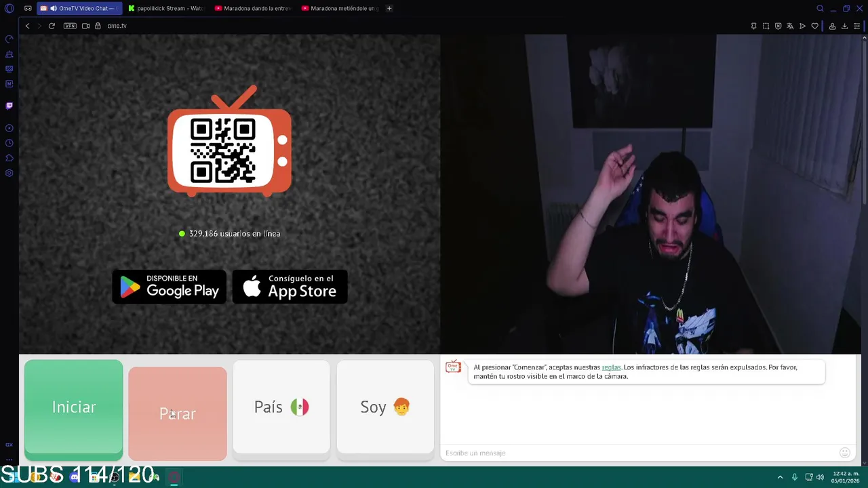Reload the ome.tv page
This screenshot has width=868, height=488.
click(x=52, y=26)
